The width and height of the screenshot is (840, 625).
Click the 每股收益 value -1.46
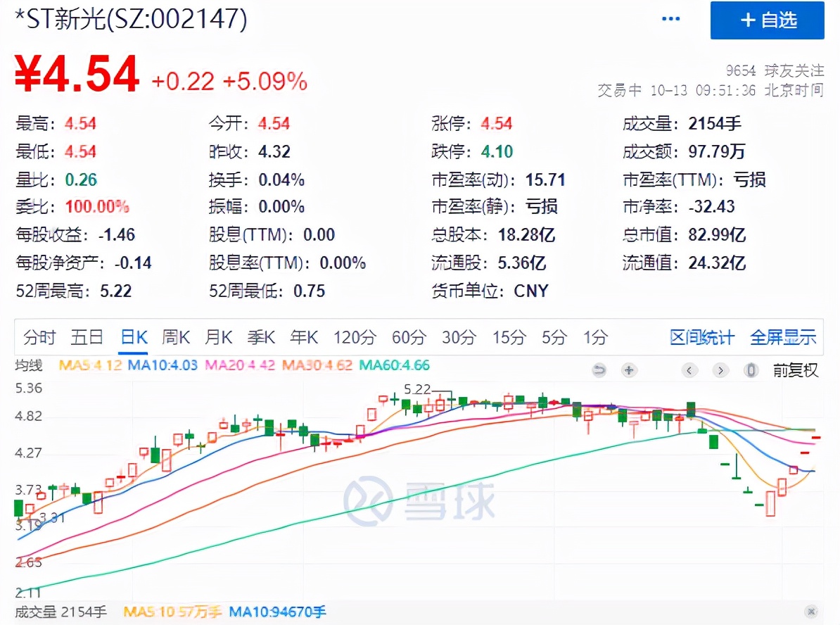pyautogui.click(x=116, y=235)
